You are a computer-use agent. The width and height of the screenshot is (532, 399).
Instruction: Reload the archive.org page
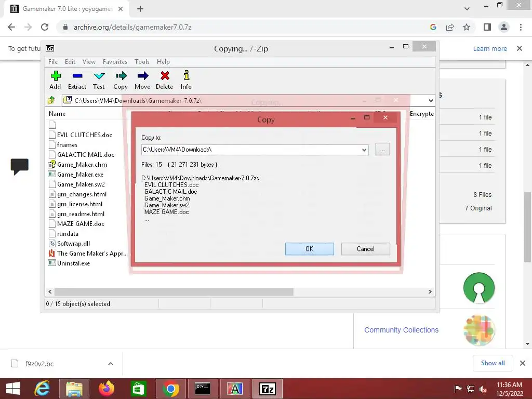pyautogui.click(x=45, y=27)
